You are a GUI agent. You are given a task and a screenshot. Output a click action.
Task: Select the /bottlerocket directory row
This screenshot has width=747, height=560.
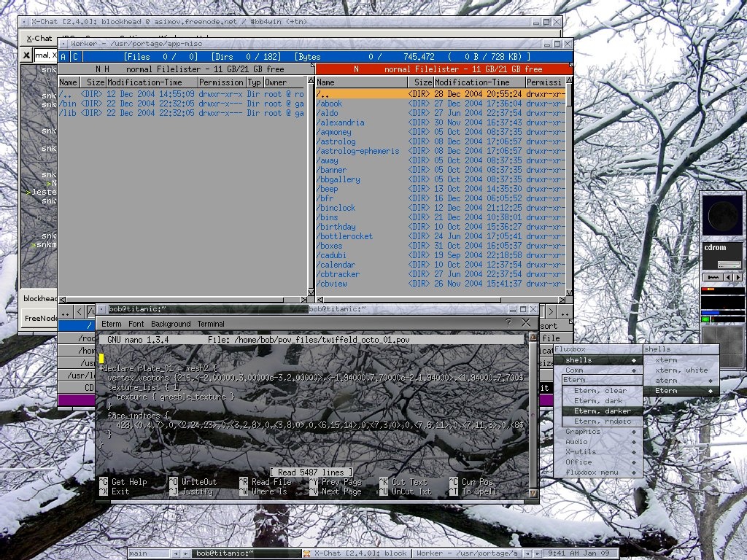[x=441, y=236]
